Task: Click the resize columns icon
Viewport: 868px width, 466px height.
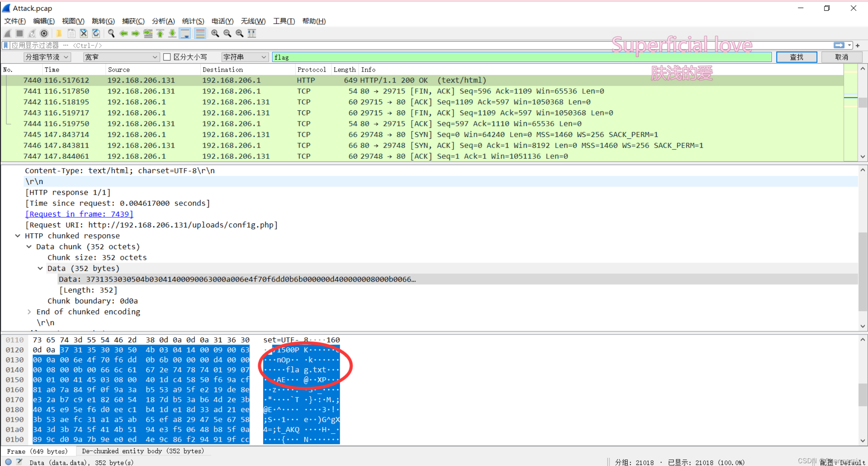Action: tap(252, 34)
